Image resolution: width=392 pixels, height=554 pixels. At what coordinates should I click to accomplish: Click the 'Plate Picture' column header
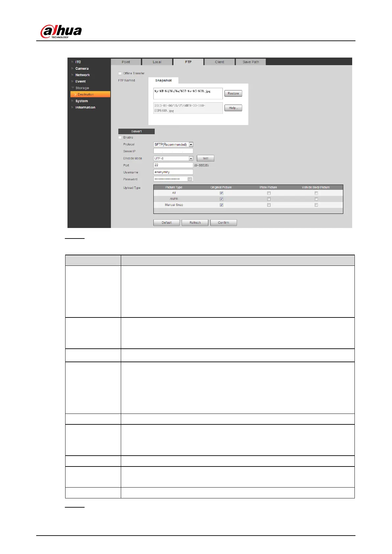[268, 188]
